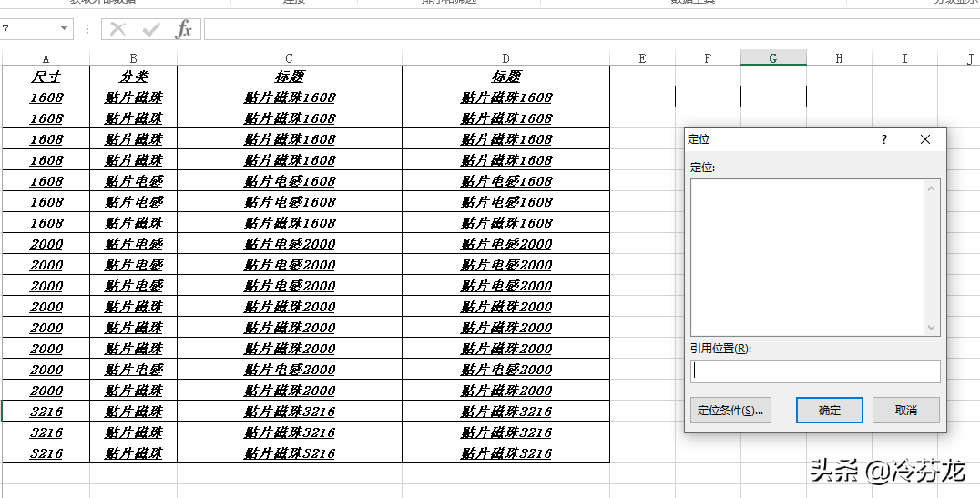The width and height of the screenshot is (980, 498).
Task: Select column H header
Action: 840,58
